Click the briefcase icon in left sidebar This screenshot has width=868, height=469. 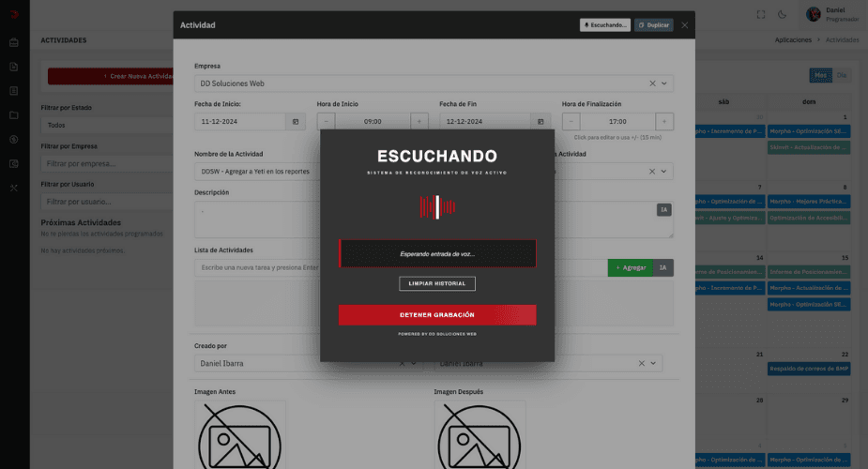(x=14, y=42)
